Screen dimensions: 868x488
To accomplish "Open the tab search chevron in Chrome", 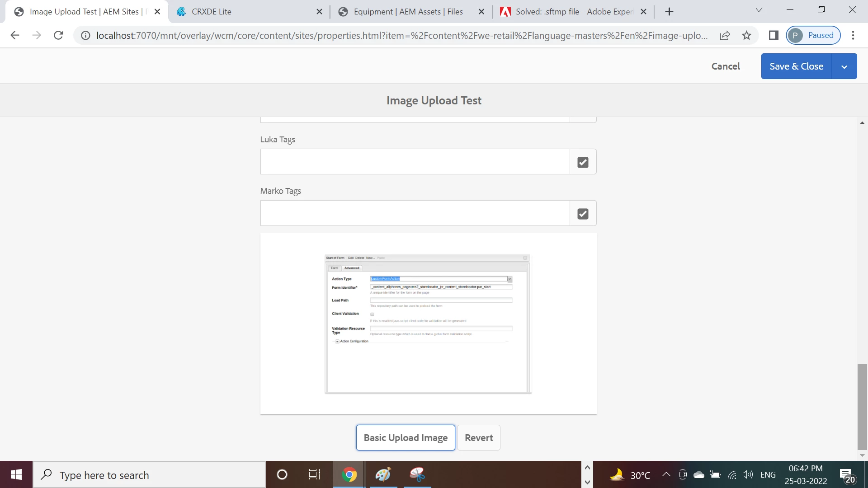I will 759,10.
